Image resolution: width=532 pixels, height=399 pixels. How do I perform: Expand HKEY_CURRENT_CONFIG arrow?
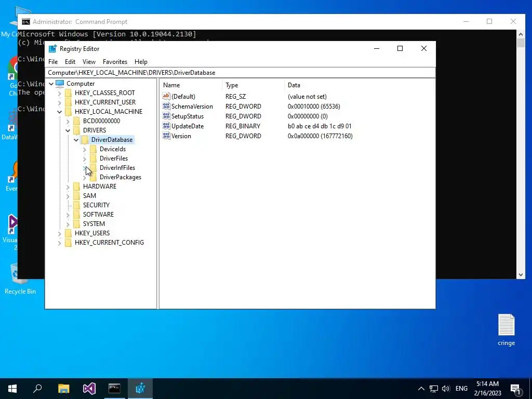(x=59, y=243)
